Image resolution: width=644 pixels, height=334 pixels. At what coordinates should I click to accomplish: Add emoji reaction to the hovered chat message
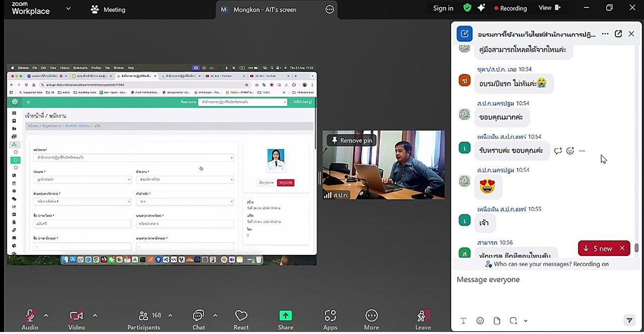pos(570,151)
